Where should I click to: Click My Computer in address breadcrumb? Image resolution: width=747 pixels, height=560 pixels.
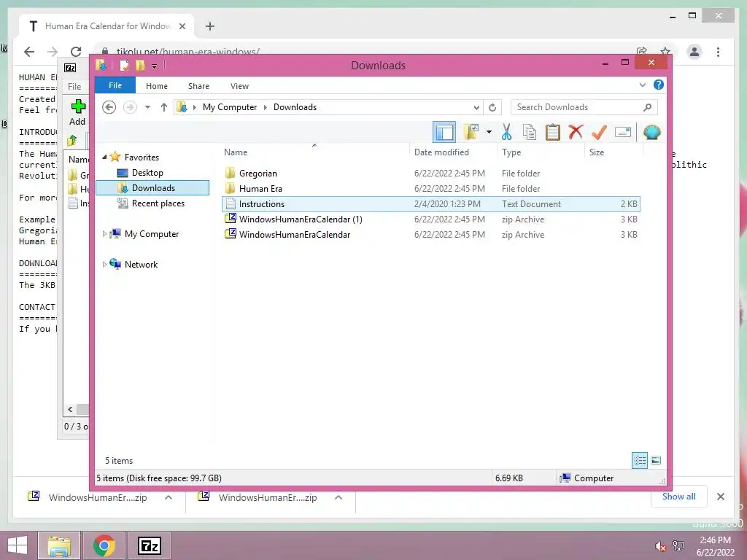230,107
